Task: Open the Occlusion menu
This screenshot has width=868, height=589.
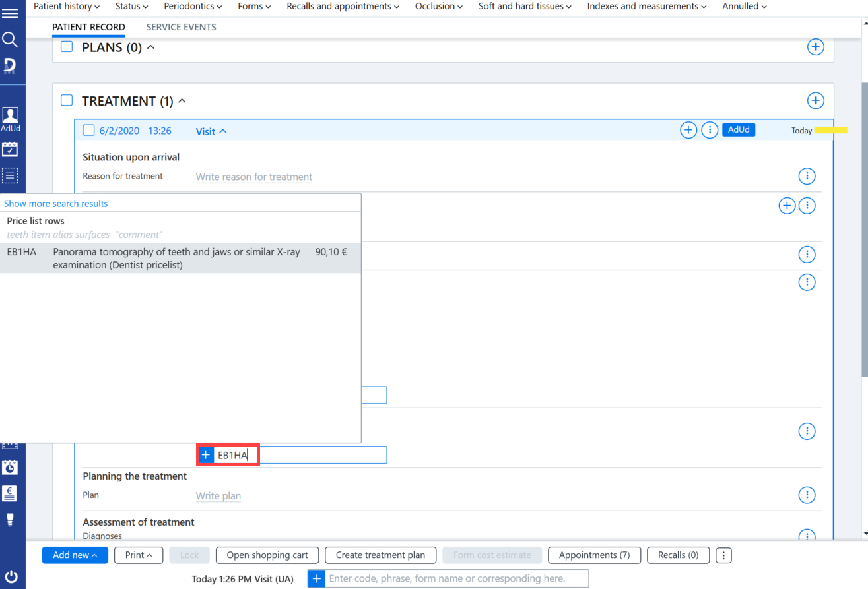Action: (440, 6)
